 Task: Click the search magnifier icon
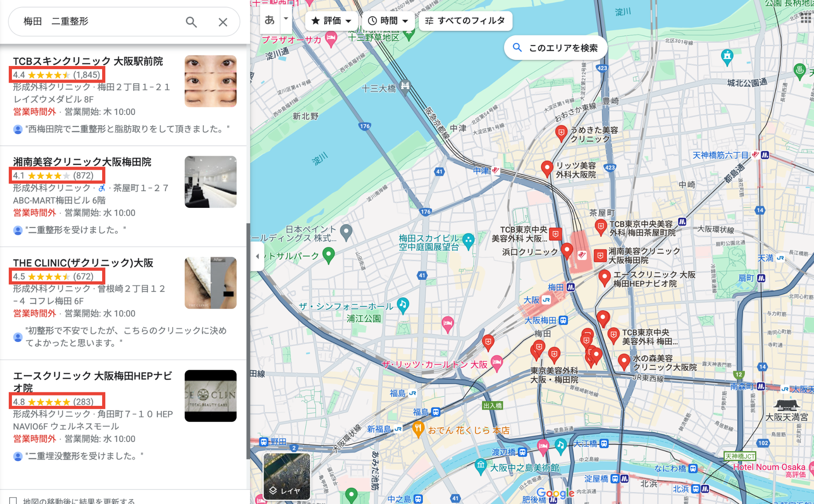191,22
